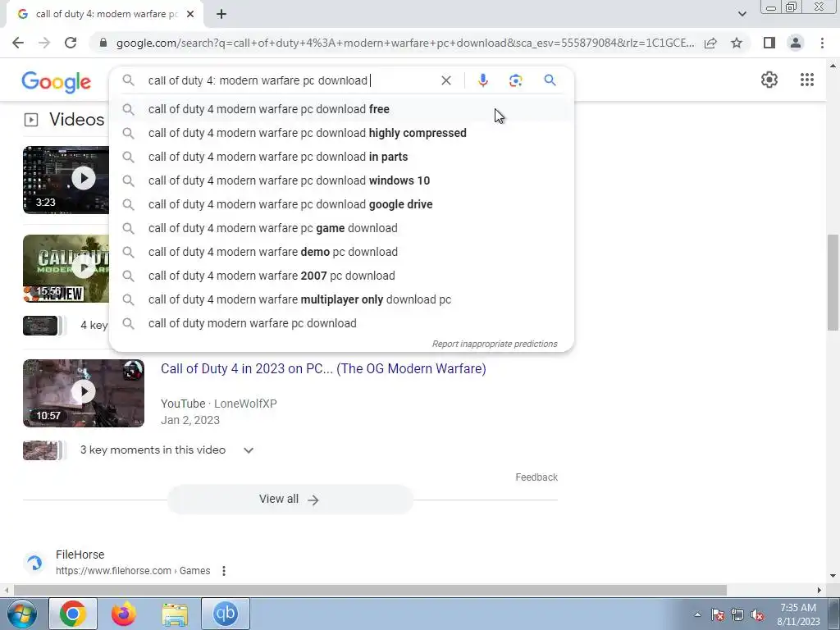View site information lock icon

[103, 43]
